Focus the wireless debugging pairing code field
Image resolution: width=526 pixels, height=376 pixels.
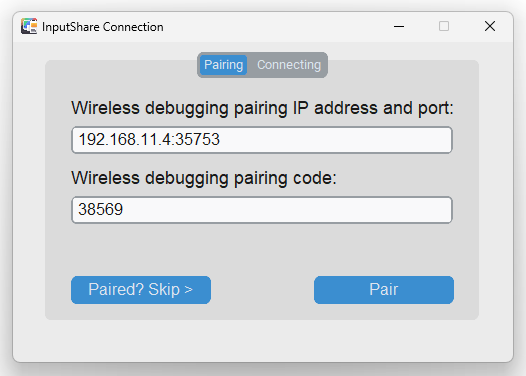tap(262, 210)
